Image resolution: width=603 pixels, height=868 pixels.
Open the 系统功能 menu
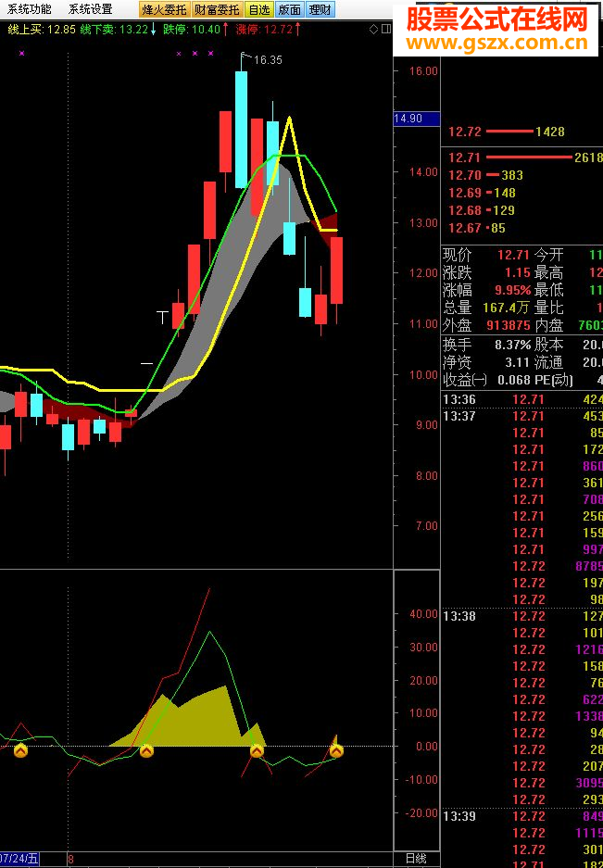[x=28, y=9]
